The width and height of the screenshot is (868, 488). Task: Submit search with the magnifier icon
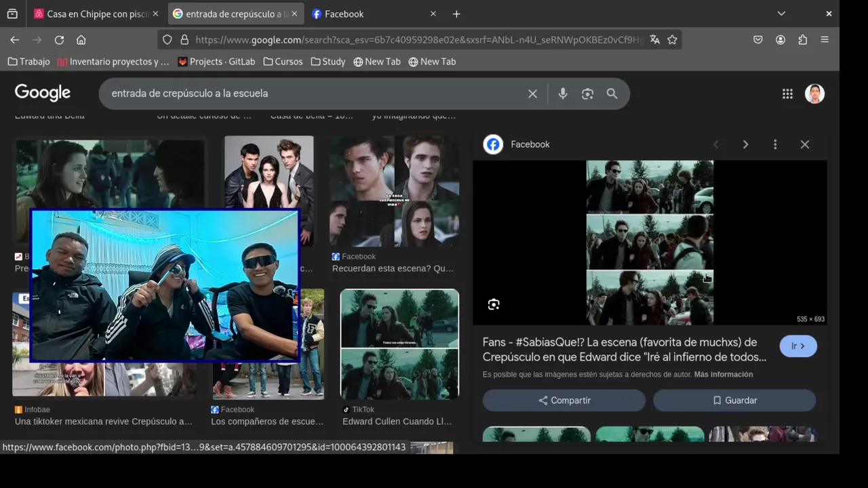coord(612,94)
